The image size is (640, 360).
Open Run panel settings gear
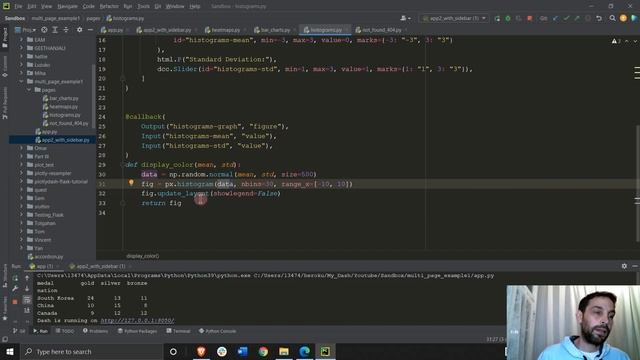click(624, 266)
